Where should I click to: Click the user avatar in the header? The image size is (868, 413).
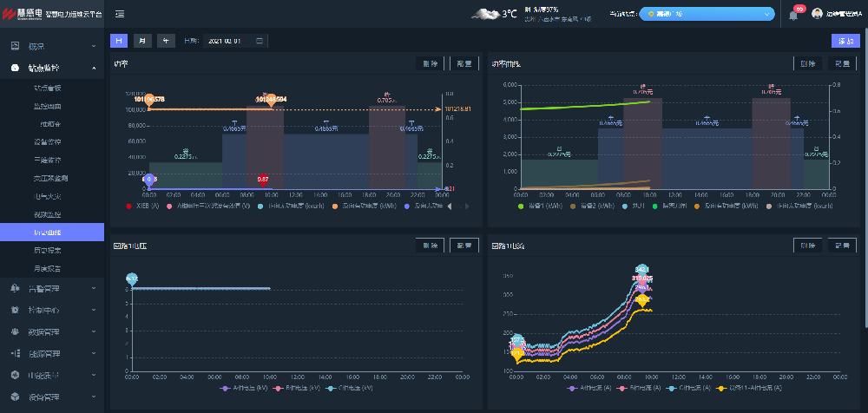click(x=816, y=14)
